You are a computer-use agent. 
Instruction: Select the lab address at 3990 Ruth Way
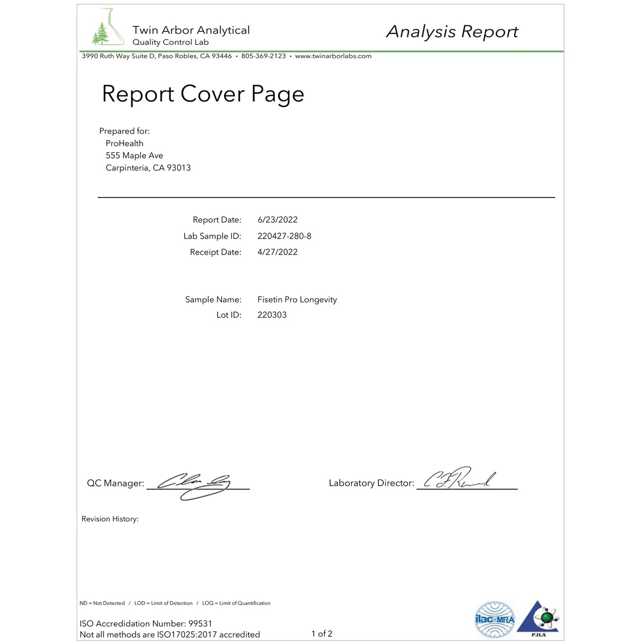[156, 56]
